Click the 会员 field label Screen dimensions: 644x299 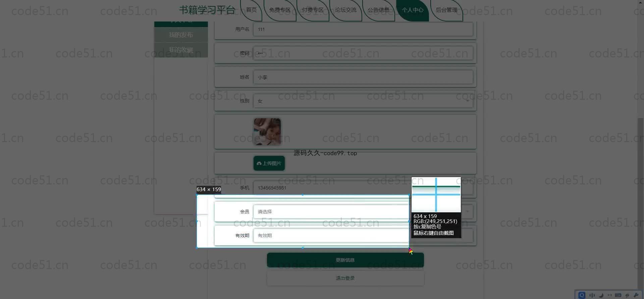245,212
